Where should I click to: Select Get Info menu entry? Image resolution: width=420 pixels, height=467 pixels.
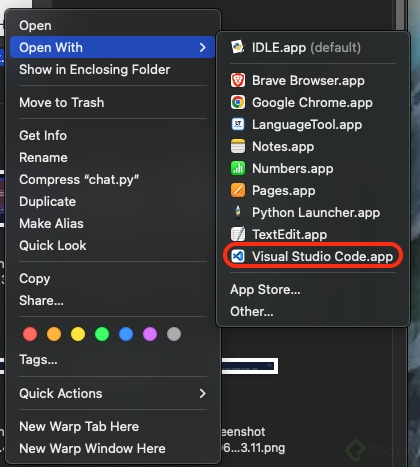pyautogui.click(x=113, y=135)
